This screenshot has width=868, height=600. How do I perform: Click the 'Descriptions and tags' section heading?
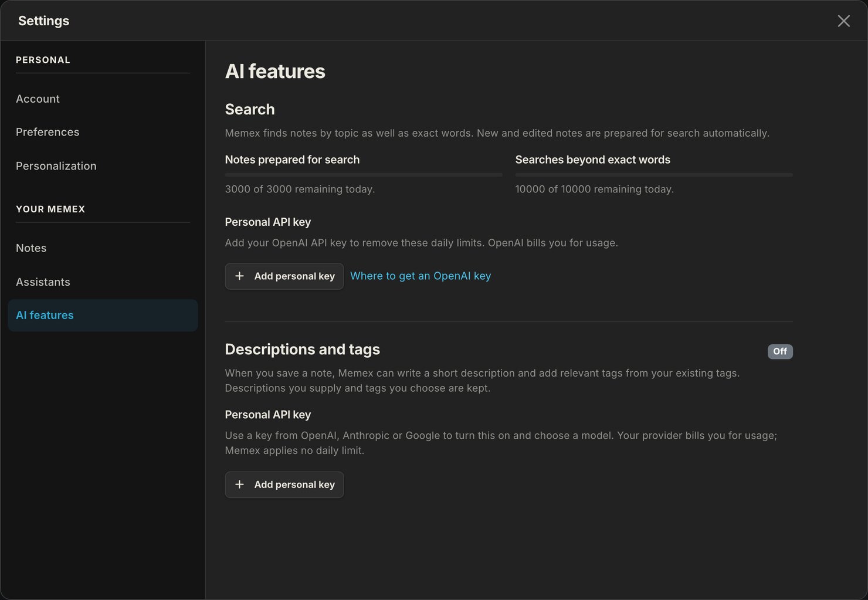pos(303,350)
